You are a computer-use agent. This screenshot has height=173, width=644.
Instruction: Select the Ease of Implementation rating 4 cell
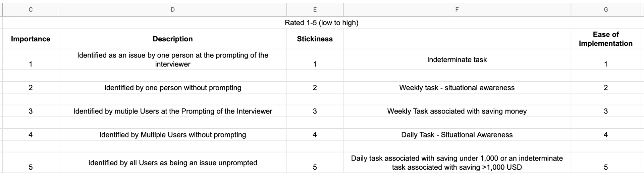pyautogui.click(x=605, y=135)
